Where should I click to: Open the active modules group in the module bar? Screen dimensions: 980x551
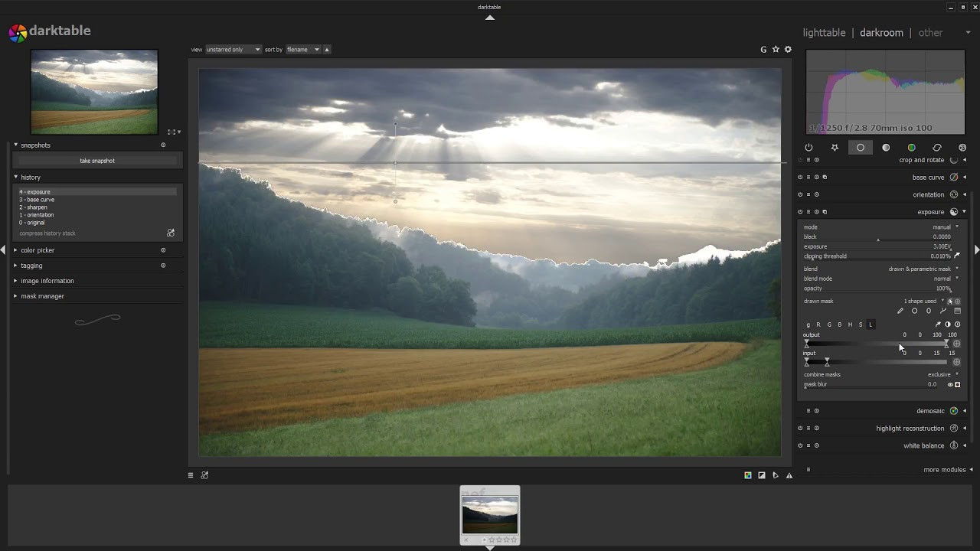(x=809, y=148)
